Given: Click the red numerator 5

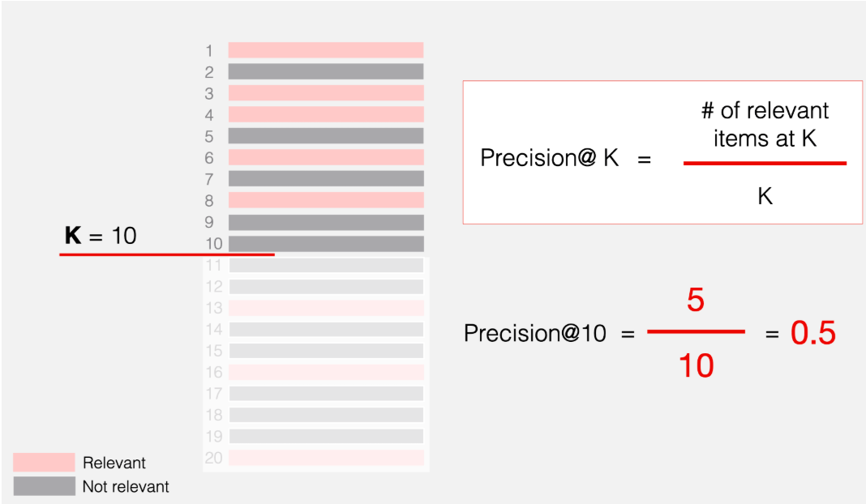Looking at the screenshot, I should 695,301.
